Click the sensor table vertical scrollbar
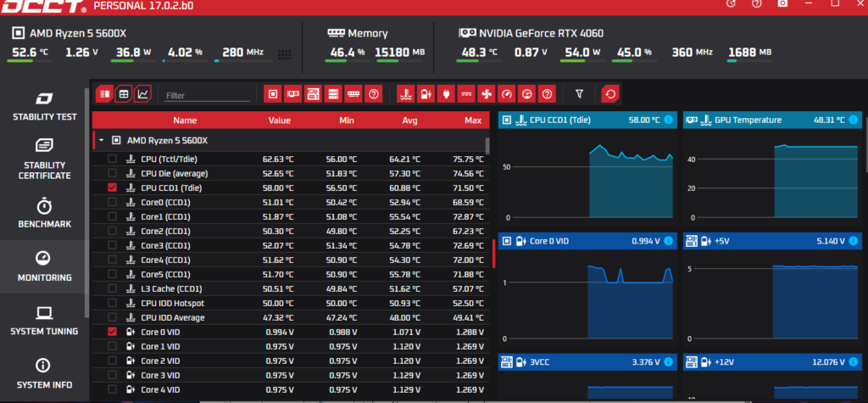Image resolution: width=868 pixels, height=403 pixels. coord(487,146)
